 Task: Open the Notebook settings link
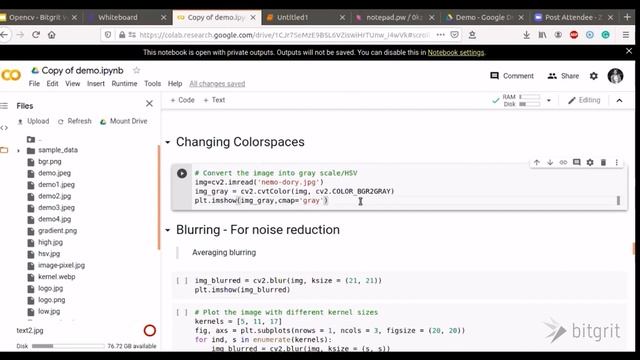pyautogui.click(x=456, y=53)
